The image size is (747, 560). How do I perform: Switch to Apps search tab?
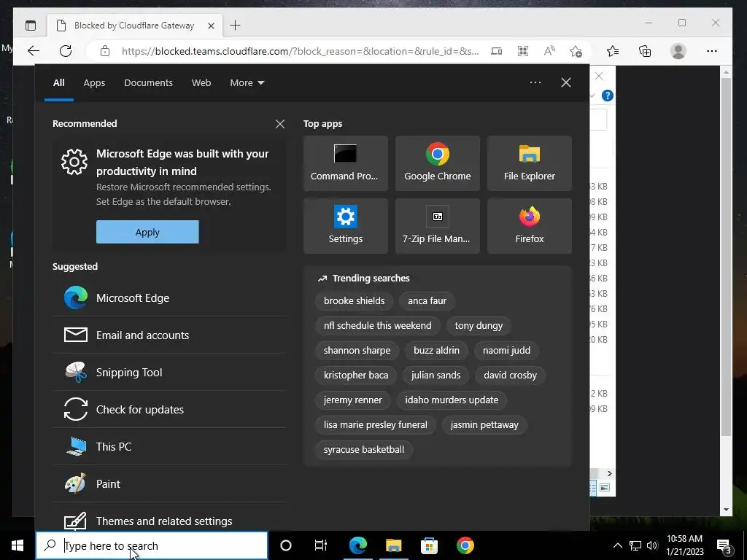(94, 83)
